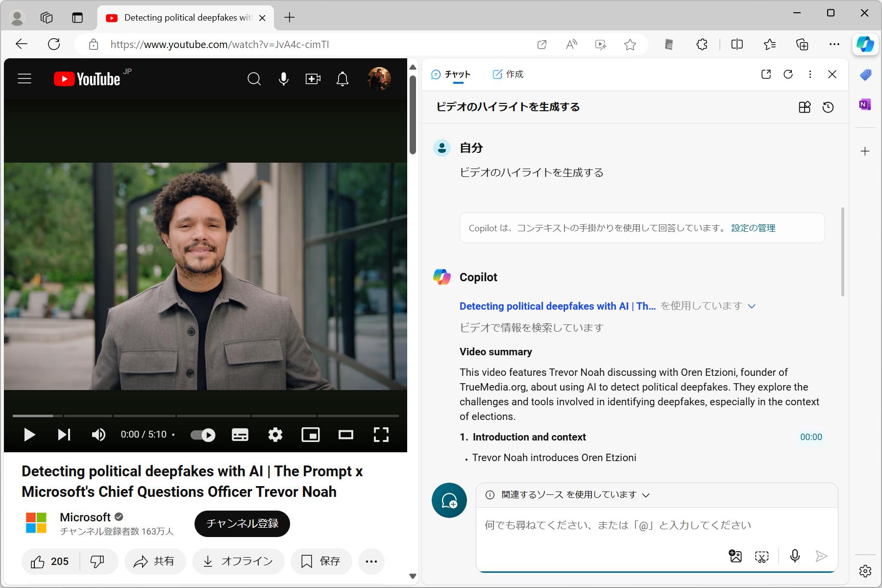
Task: Toggle subtitles in video player
Action: click(x=240, y=435)
